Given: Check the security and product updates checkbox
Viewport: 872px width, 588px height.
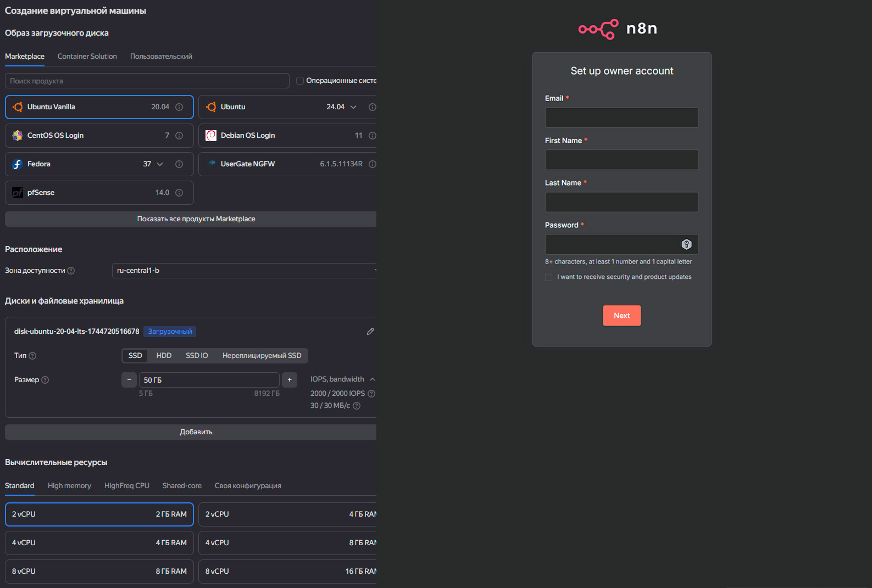Looking at the screenshot, I should coord(548,277).
